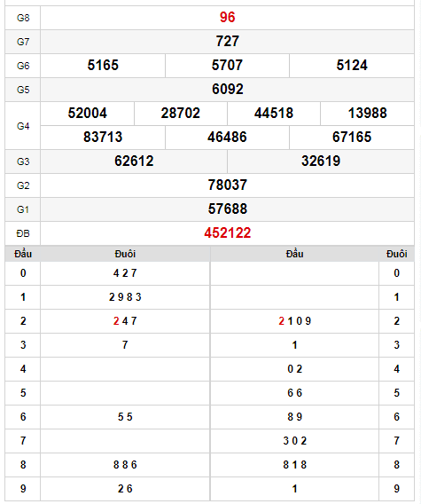Click the G5 row label
This screenshot has width=421, height=504.
[23, 90]
